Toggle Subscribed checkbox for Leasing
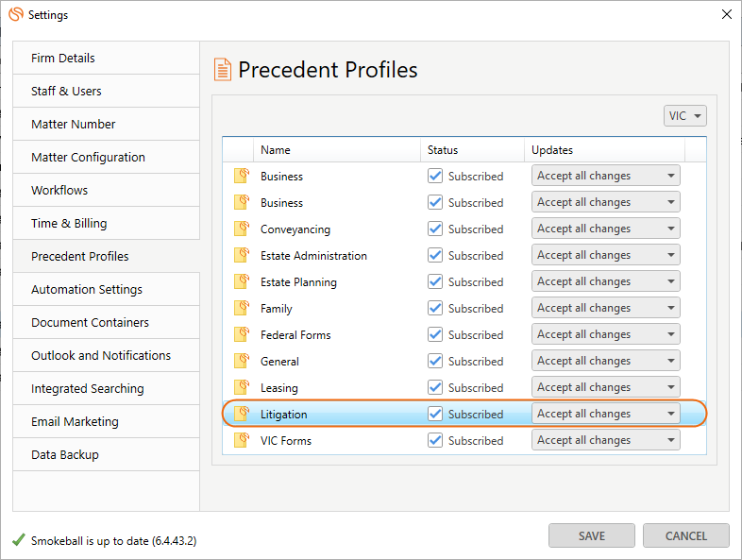 435,388
